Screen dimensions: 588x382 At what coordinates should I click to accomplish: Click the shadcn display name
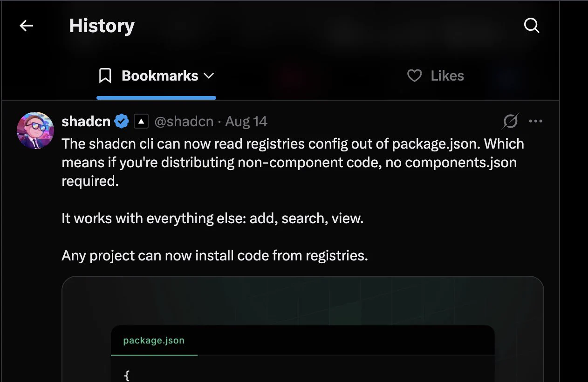coord(86,122)
